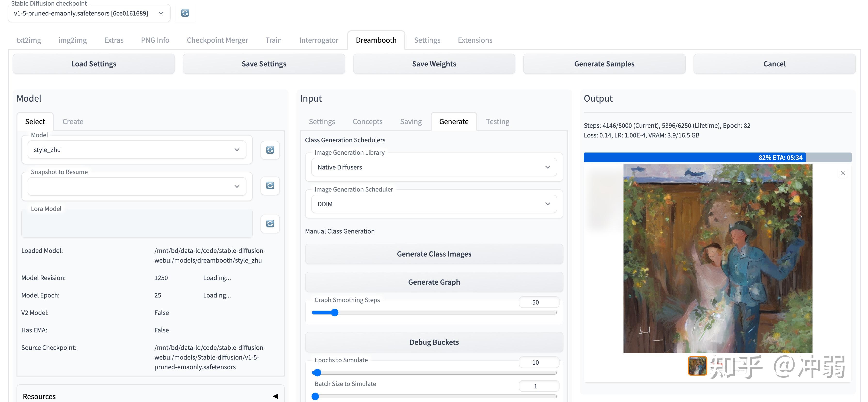This screenshot has height=402, width=868.
Task: Open the Stable Diffusion checkpoint dropdown
Action: pos(89,14)
